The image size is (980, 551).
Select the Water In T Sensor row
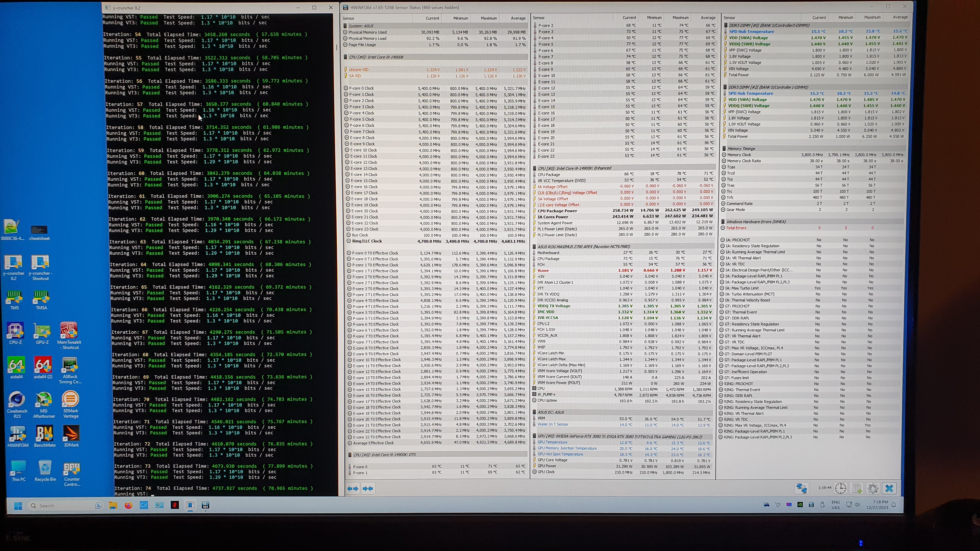pos(623,424)
